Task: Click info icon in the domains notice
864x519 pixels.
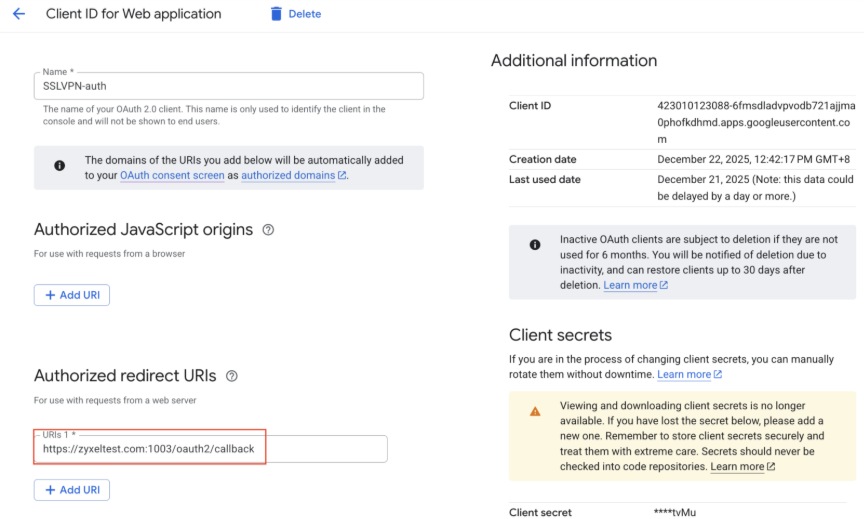Action: pos(59,166)
